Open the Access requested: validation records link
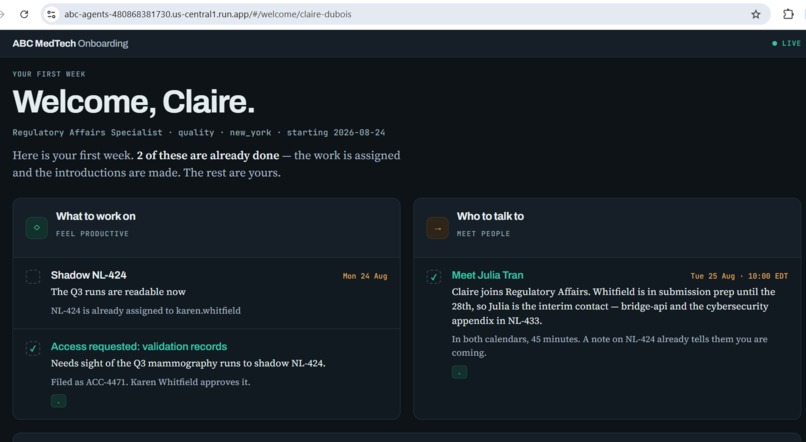The image size is (806, 442). tap(139, 346)
